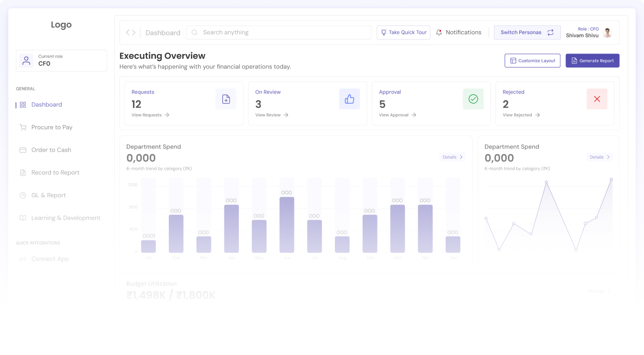The image size is (644, 355).
Task: Click the document icon in Generate Report
Action: pos(574,61)
